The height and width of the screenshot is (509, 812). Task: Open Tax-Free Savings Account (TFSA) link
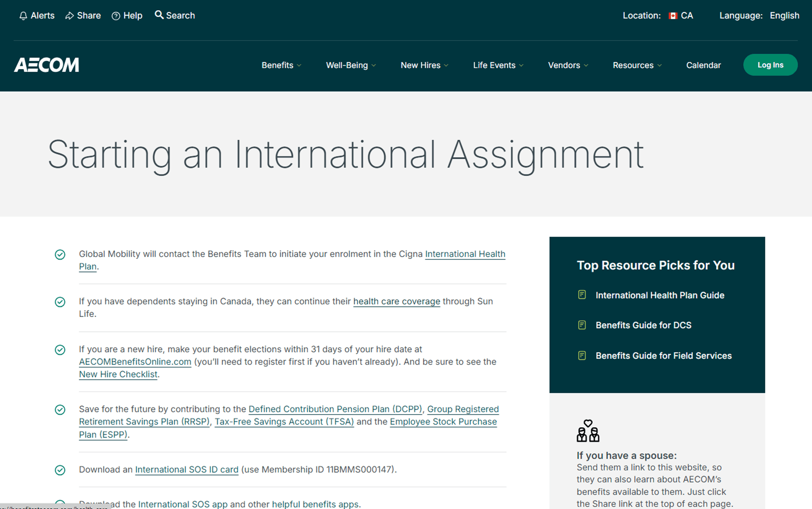(284, 422)
